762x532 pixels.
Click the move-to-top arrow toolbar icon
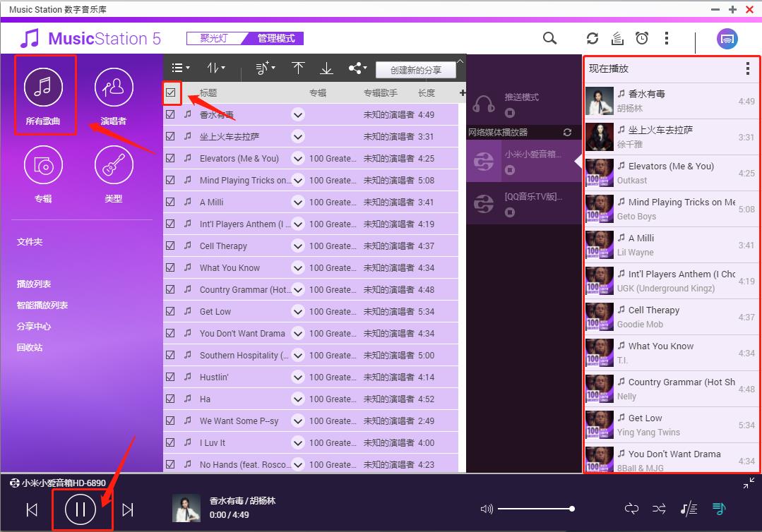298,68
